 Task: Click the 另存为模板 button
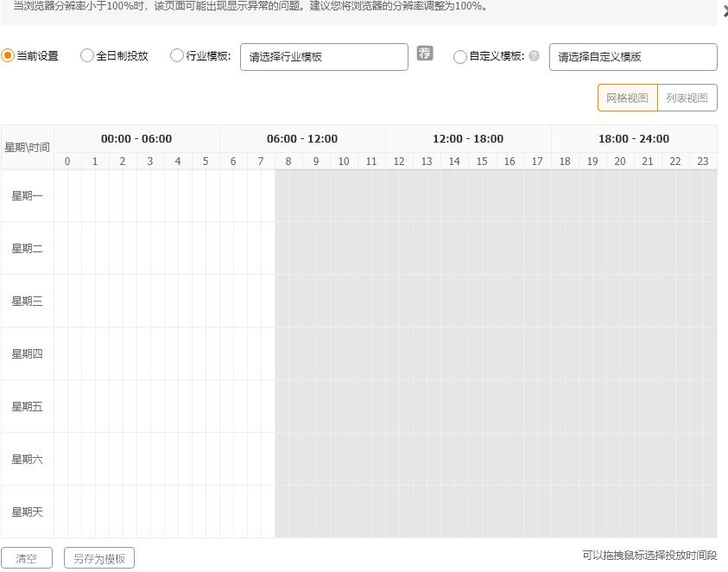[x=98, y=557]
